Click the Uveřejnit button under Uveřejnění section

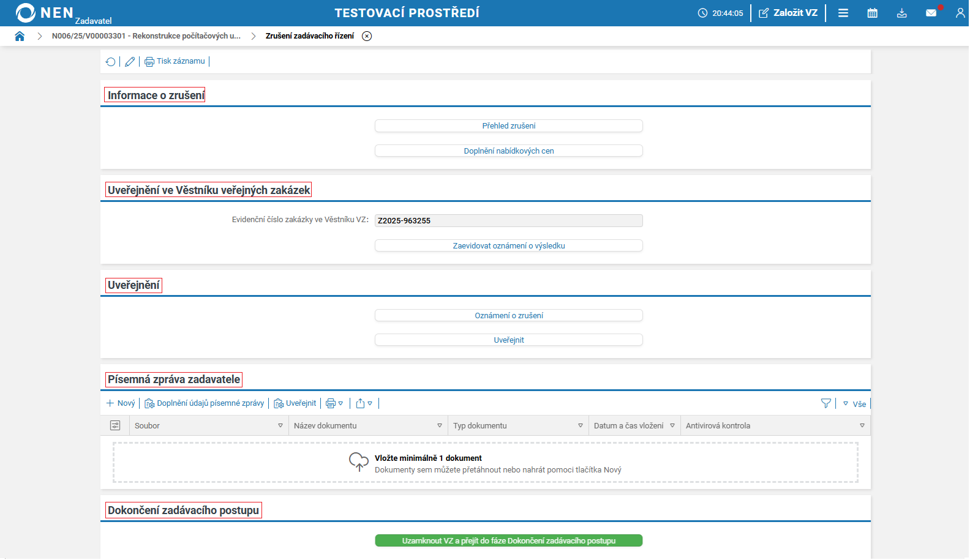(x=509, y=340)
